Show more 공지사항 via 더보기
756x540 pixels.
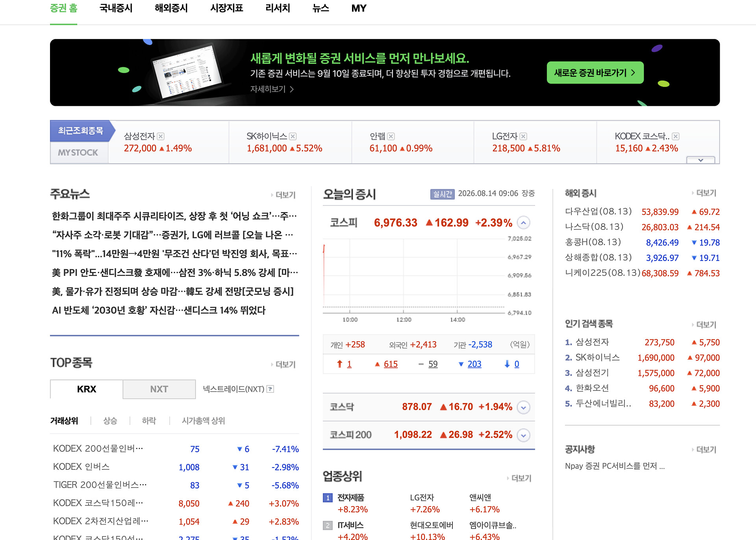click(x=704, y=449)
